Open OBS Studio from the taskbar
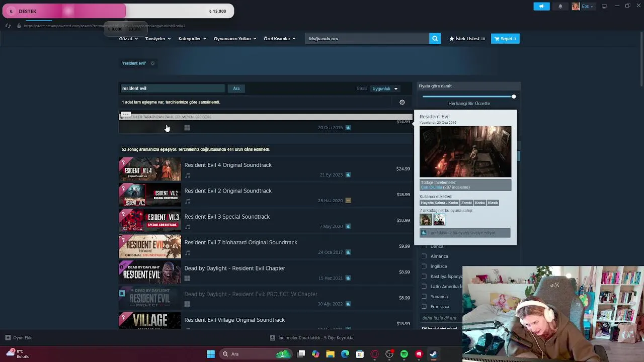The width and height of the screenshot is (644, 362). click(389, 354)
